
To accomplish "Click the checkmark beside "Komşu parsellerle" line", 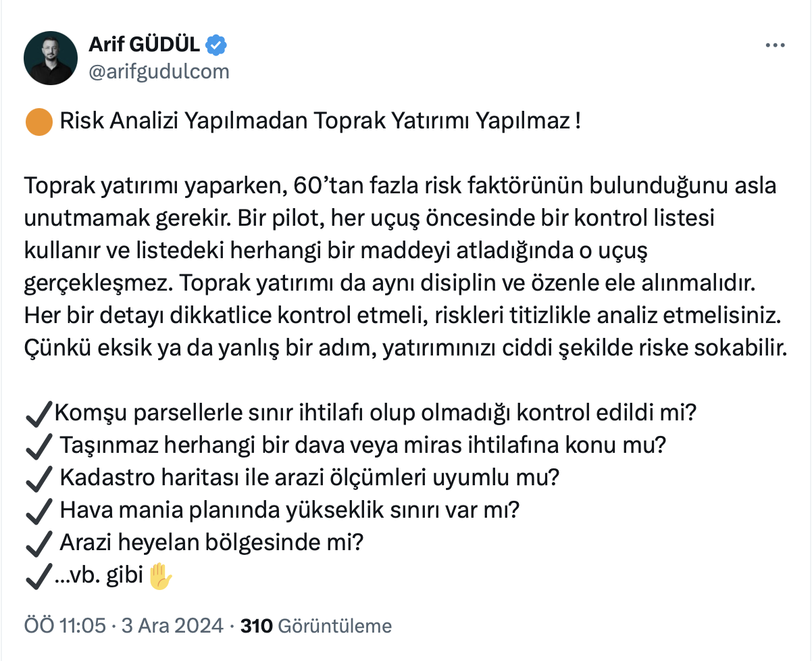I will [x=38, y=412].
